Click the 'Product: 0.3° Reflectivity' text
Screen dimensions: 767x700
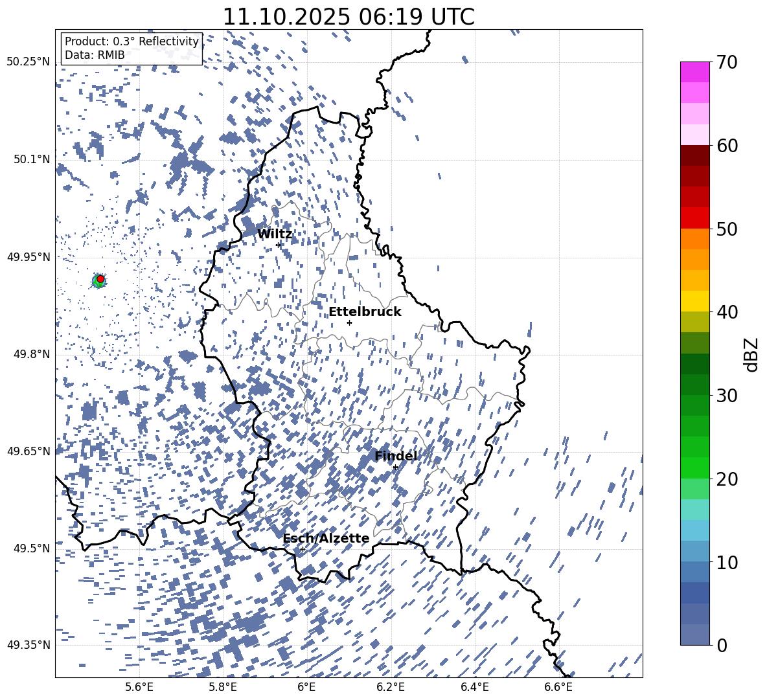pos(132,41)
